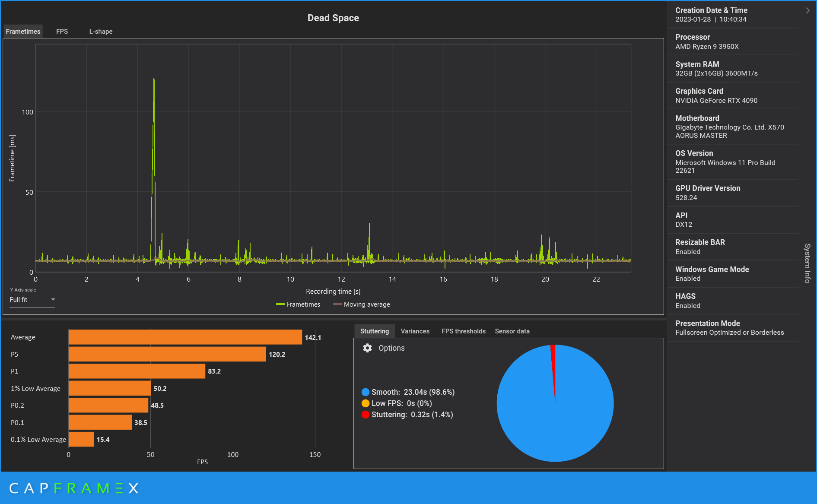Click the Options label in stuttering panel
The image size is (817, 504).
pyautogui.click(x=391, y=348)
